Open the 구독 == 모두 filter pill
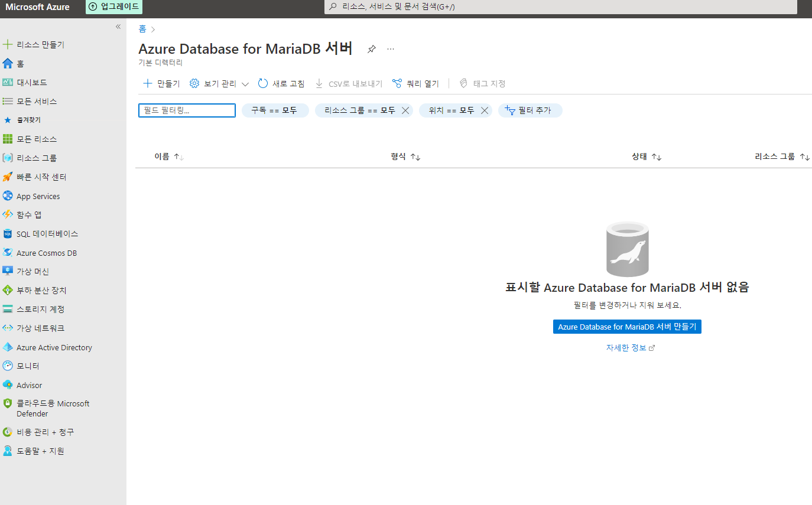This screenshot has height=505, width=812. [275, 110]
